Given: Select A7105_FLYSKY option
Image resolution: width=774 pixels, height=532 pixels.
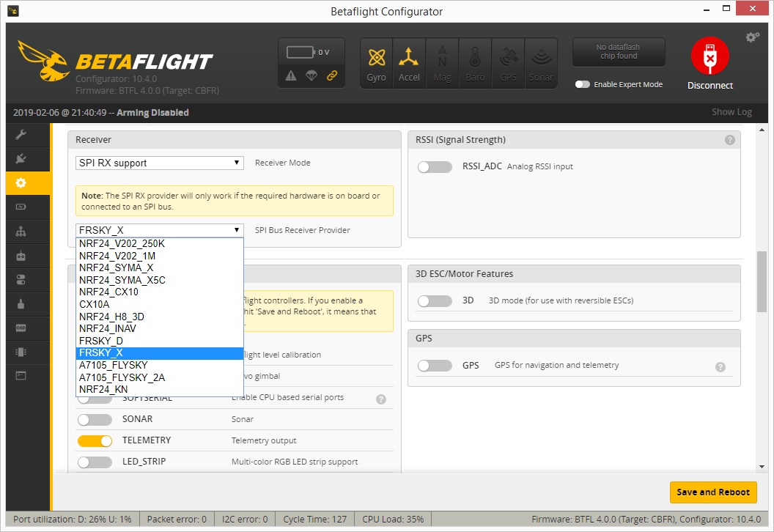Looking at the screenshot, I should tap(160, 365).
